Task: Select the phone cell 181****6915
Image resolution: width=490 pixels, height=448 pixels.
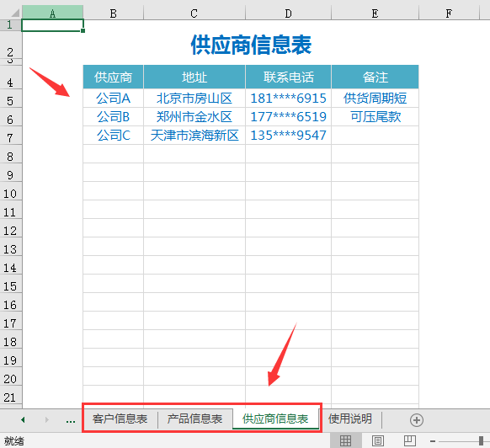Action: [288, 99]
